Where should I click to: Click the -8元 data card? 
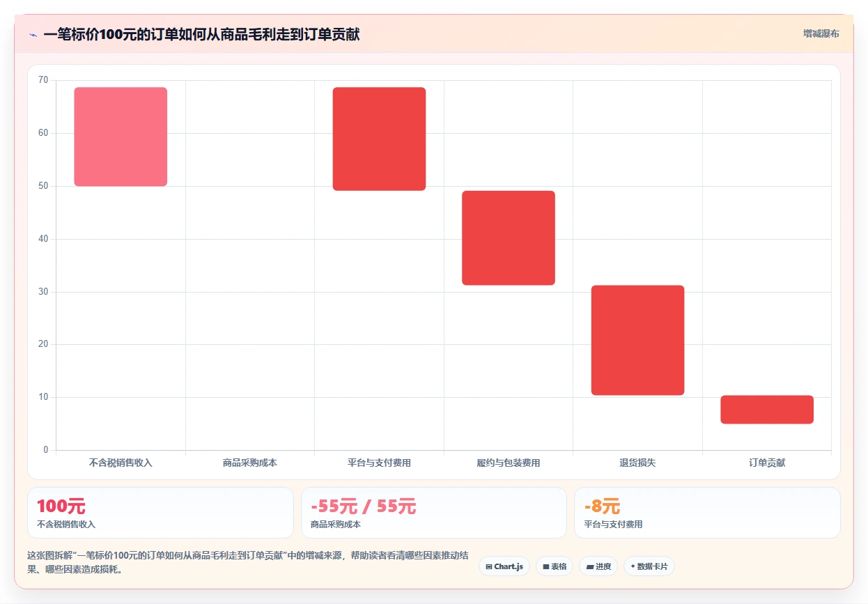(x=707, y=513)
